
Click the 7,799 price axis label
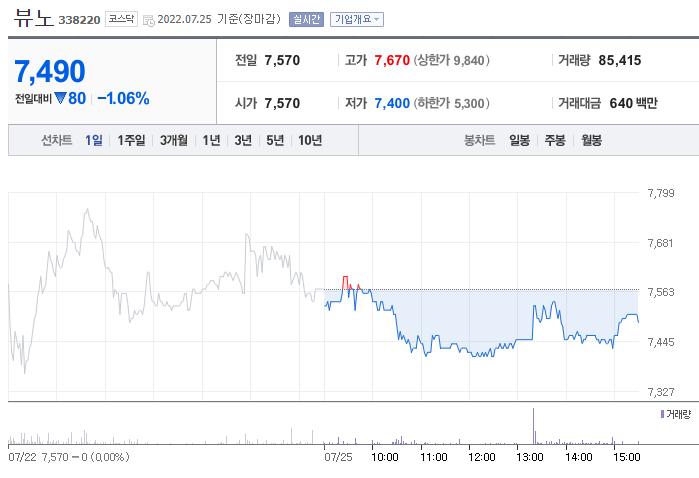[x=661, y=194]
